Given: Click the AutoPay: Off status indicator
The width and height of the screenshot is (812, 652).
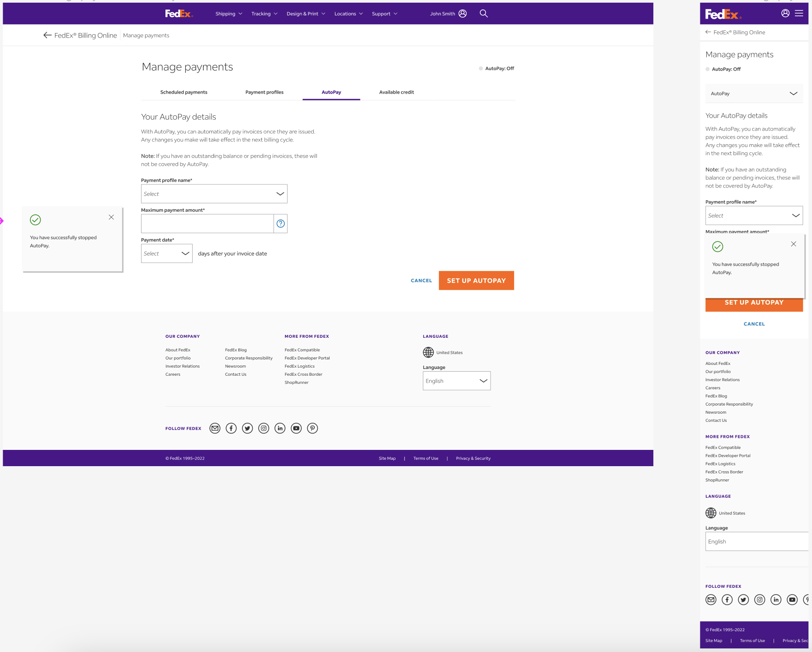Looking at the screenshot, I should click(496, 68).
